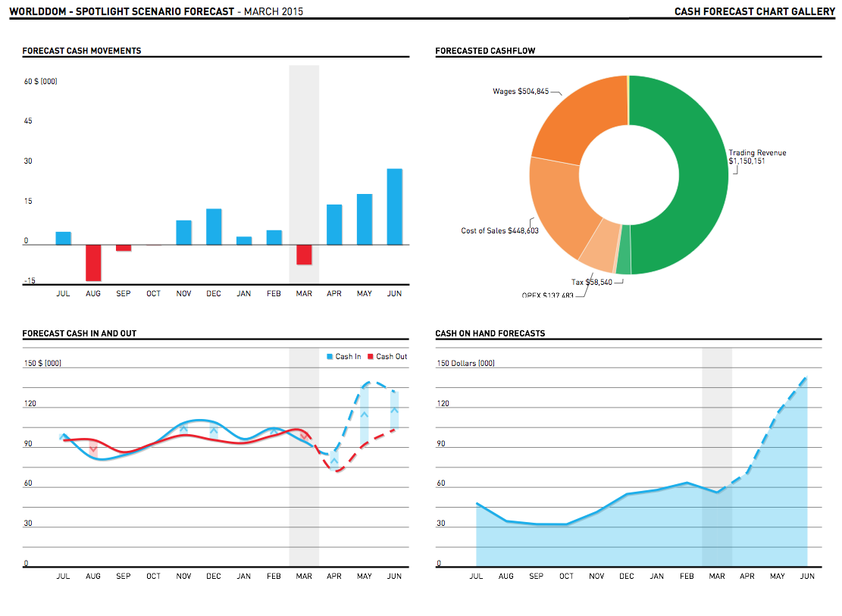
Task: Click the 'Cash Out' legend text
Action: [x=392, y=357]
